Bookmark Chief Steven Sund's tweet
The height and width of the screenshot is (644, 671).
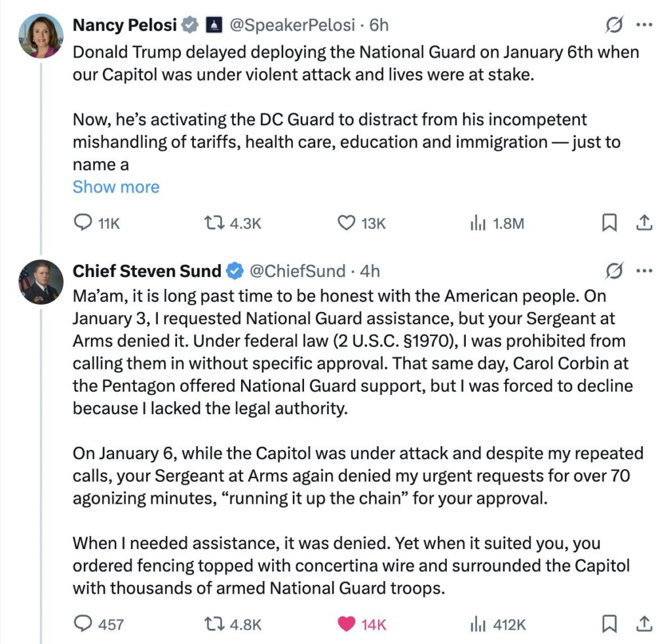coord(609,624)
